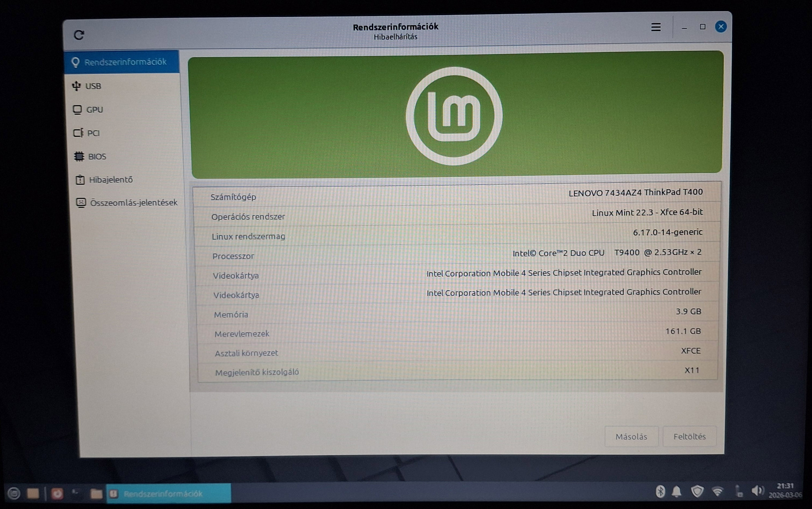Click the show desktop icon in the taskbar
812x509 pixels.
pos(33,493)
